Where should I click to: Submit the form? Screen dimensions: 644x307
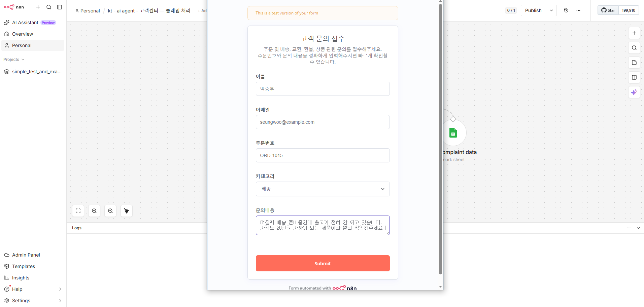(x=323, y=263)
